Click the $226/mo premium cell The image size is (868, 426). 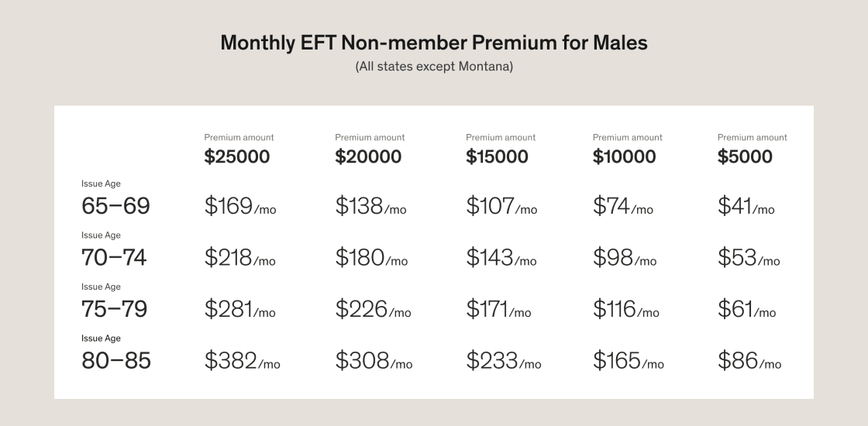click(x=373, y=310)
